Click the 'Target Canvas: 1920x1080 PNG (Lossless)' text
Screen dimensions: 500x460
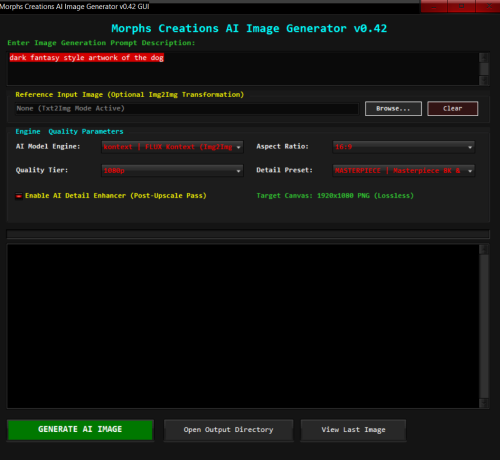(335, 196)
